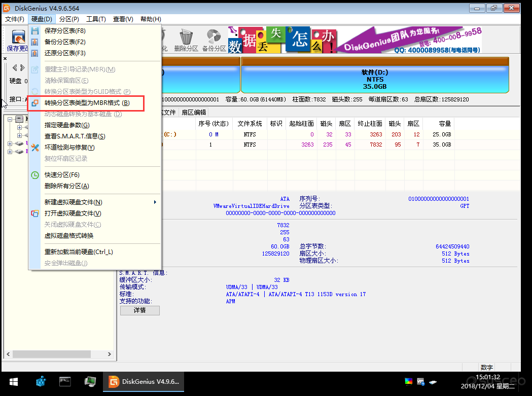The height and width of the screenshot is (396, 532).
Task: Select the 软件(D:) partition bar
Action: tap(375, 75)
